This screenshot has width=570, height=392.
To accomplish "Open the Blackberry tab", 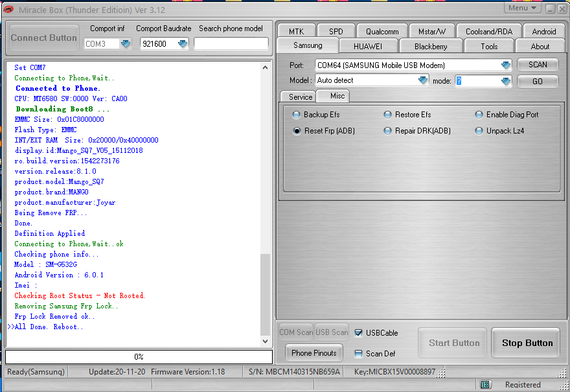I will pos(431,46).
